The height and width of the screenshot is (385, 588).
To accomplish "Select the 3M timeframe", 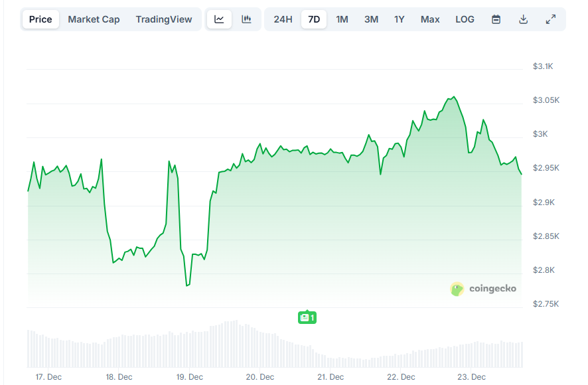I will [x=371, y=19].
